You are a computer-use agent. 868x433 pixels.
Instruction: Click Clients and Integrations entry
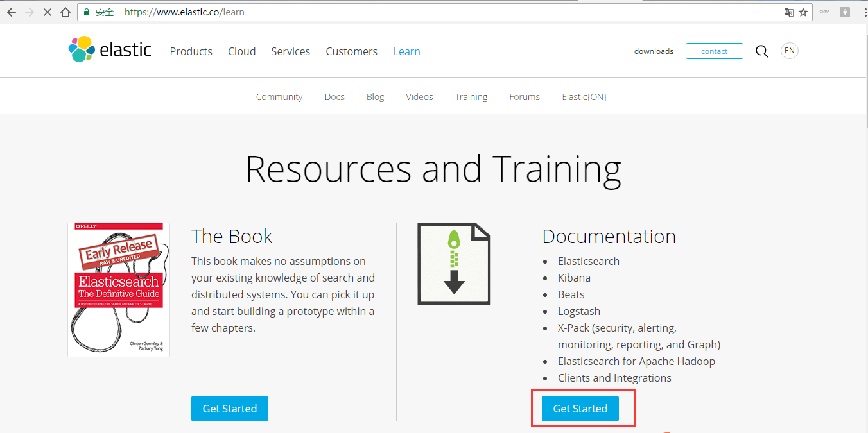(614, 378)
